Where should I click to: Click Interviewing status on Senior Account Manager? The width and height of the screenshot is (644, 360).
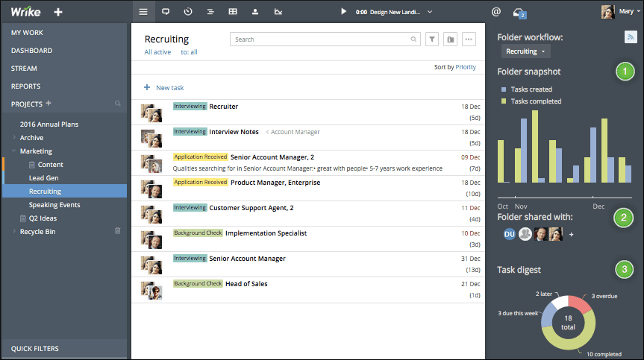[190, 259]
